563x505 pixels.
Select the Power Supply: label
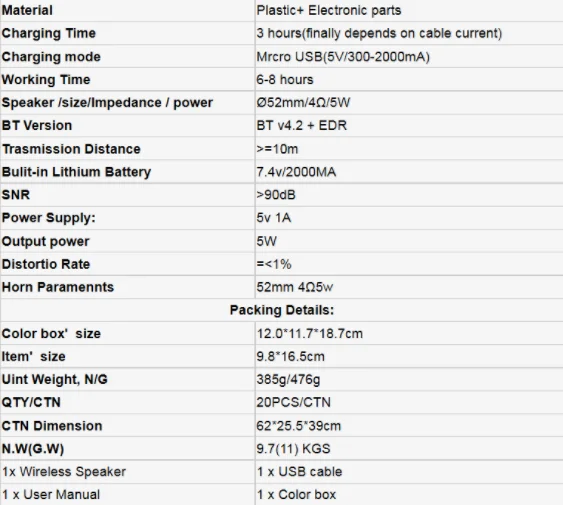coord(48,218)
